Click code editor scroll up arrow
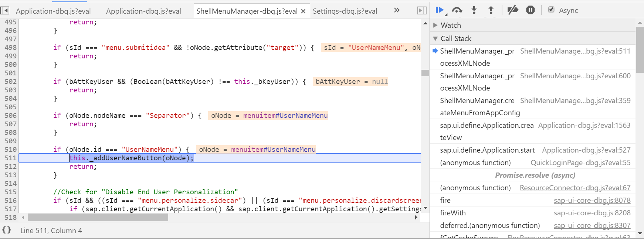644x239 pixels. (425, 23)
